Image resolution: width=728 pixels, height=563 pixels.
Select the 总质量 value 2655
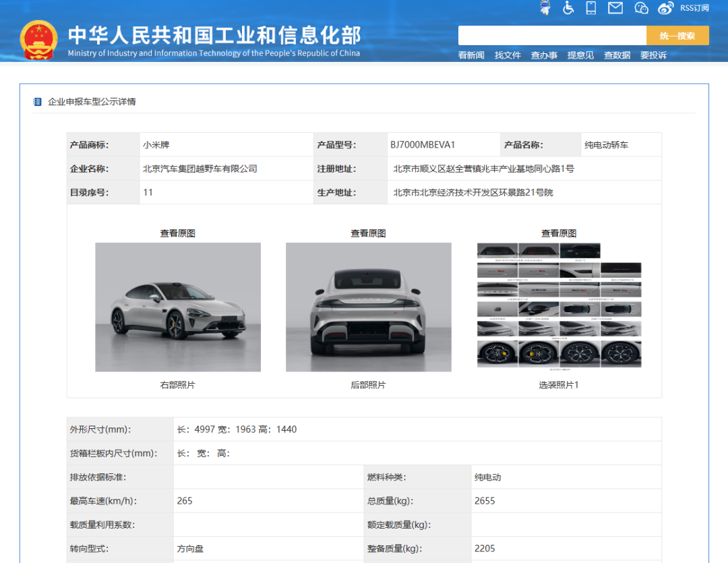(x=485, y=501)
